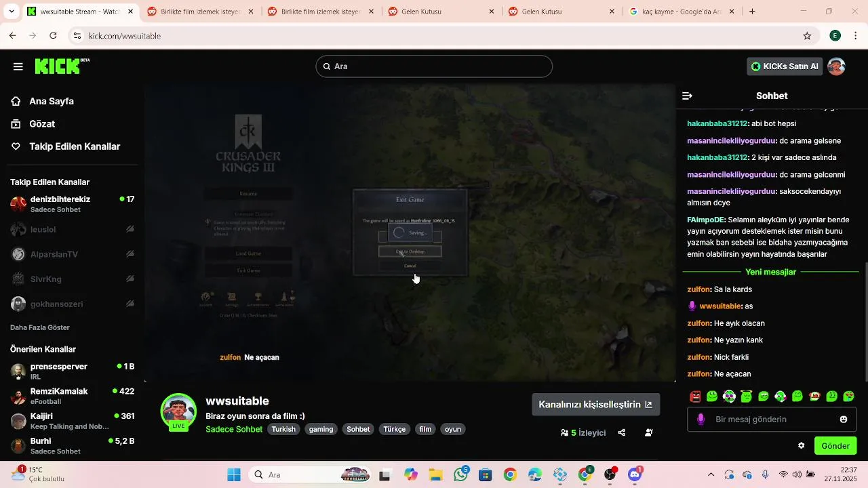This screenshot has width=868, height=488.
Task: Click wwsuitable username in chat
Action: click(720, 306)
